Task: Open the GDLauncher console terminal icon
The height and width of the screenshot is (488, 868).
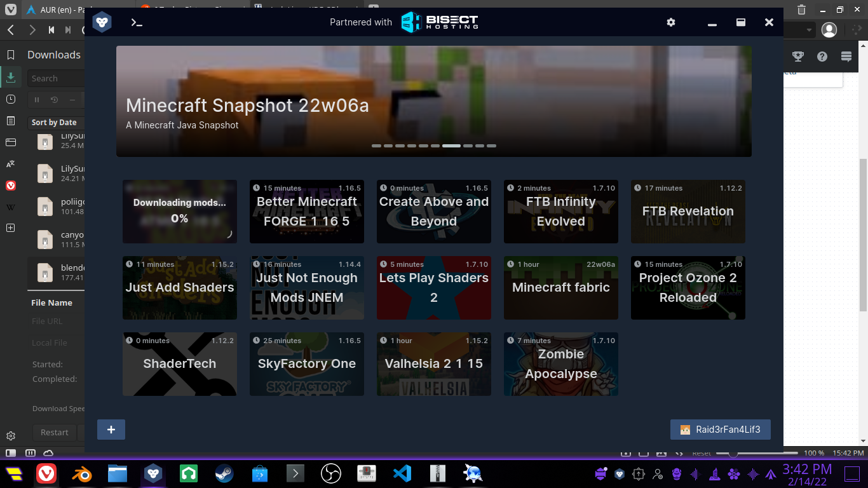Action: tap(137, 22)
